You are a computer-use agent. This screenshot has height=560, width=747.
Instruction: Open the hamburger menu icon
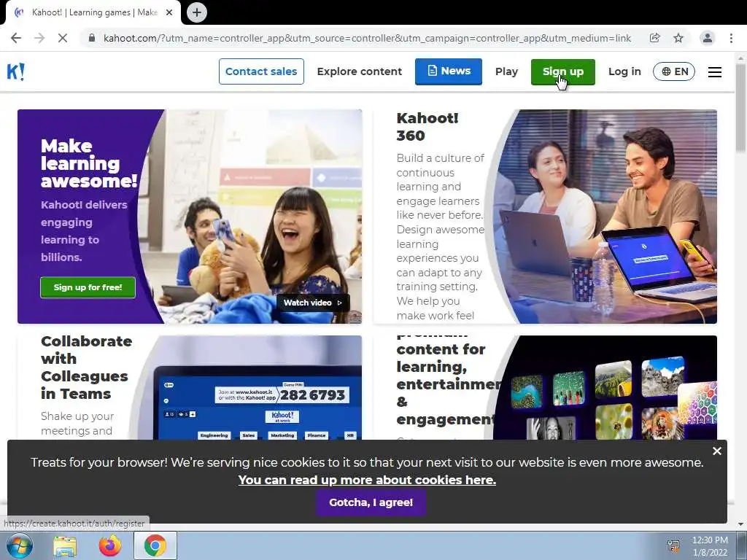[x=715, y=72]
